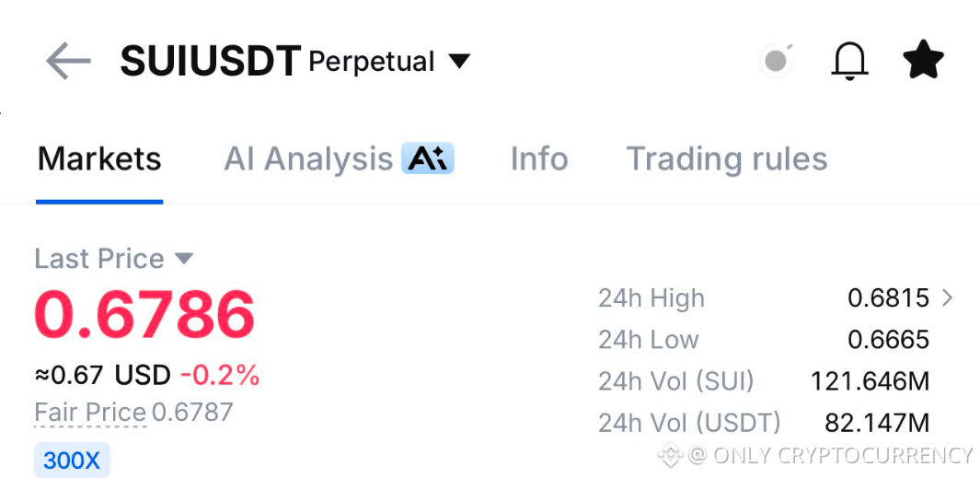Tap the 24h Vol (USDT) value

point(877,424)
